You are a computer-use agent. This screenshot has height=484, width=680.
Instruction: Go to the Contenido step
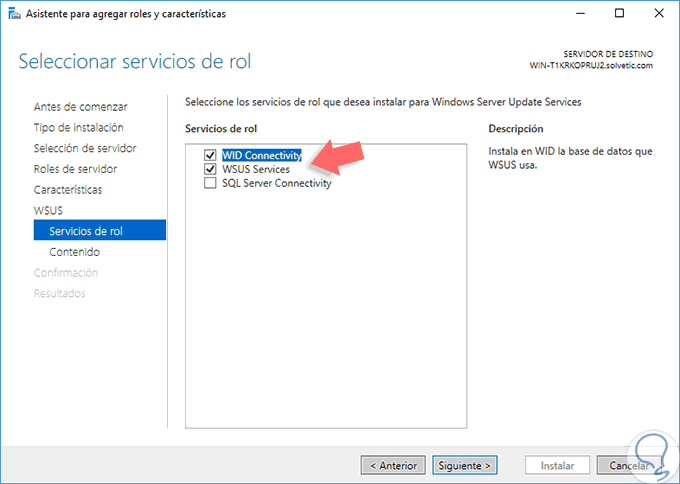tap(74, 252)
